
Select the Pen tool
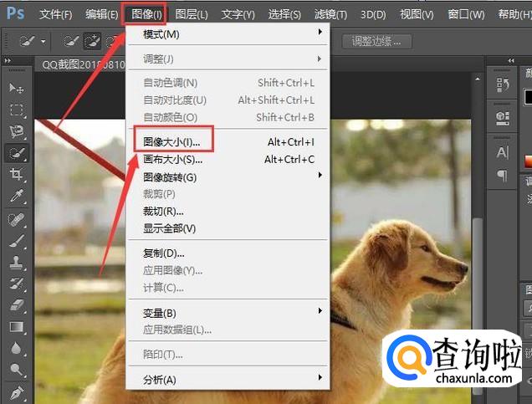click(x=16, y=393)
